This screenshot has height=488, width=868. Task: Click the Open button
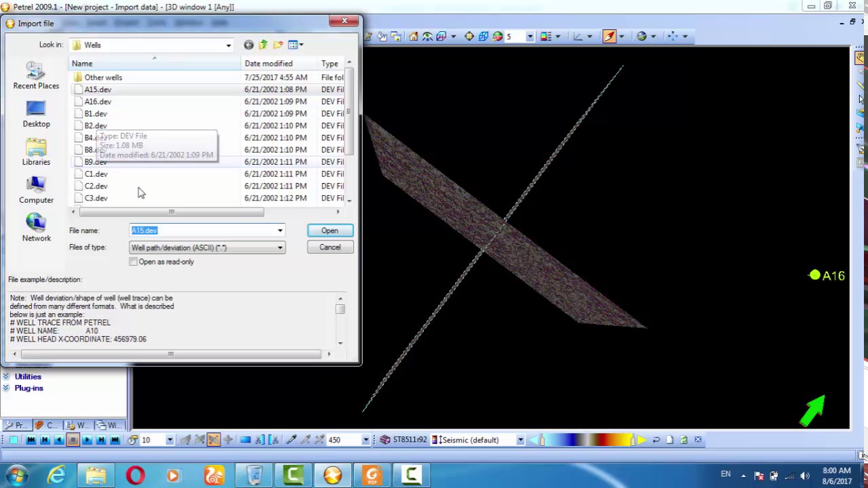click(x=330, y=230)
